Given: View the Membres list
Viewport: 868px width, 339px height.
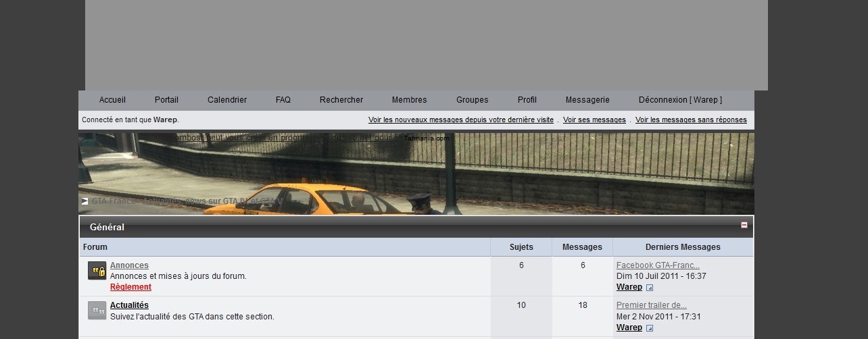Looking at the screenshot, I should click(x=410, y=100).
